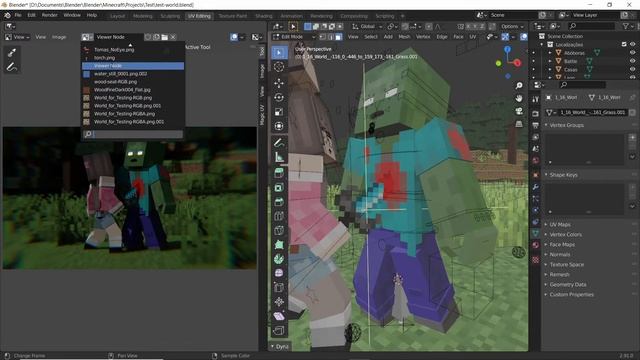Select the Shrink/Fatten tool
This screenshot has width=640, height=360.
(x=279, y=302)
